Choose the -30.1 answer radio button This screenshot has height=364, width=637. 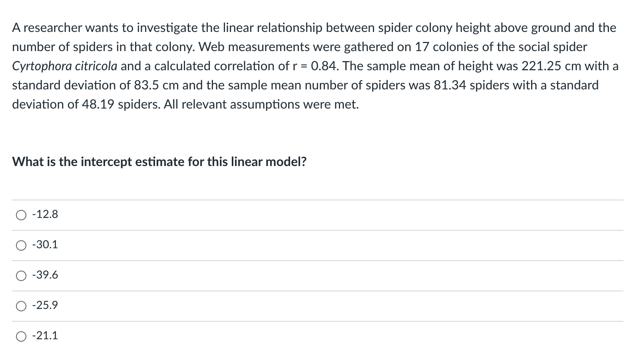pyautogui.click(x=21, y=245)
